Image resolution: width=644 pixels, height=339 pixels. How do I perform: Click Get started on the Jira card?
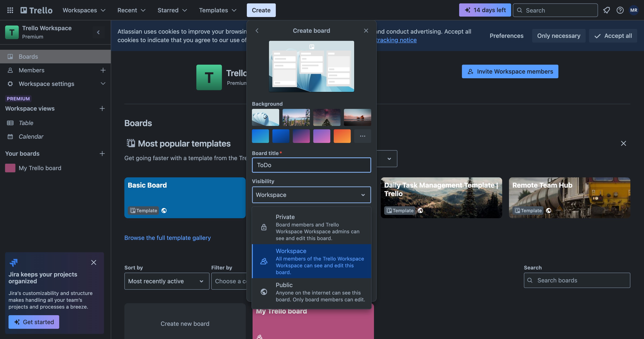[34, 322]
